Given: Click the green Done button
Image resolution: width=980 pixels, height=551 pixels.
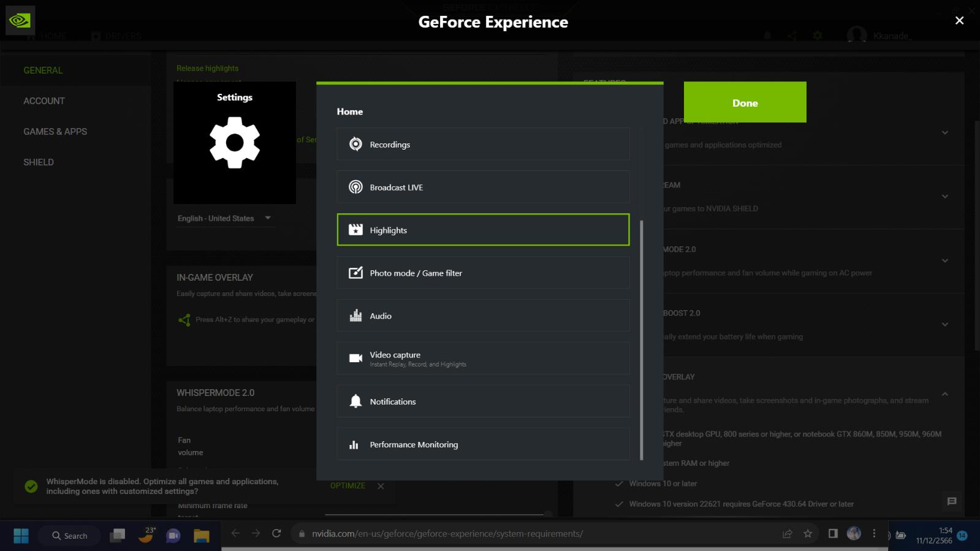Looking at the screenshot, I should 745,102.
